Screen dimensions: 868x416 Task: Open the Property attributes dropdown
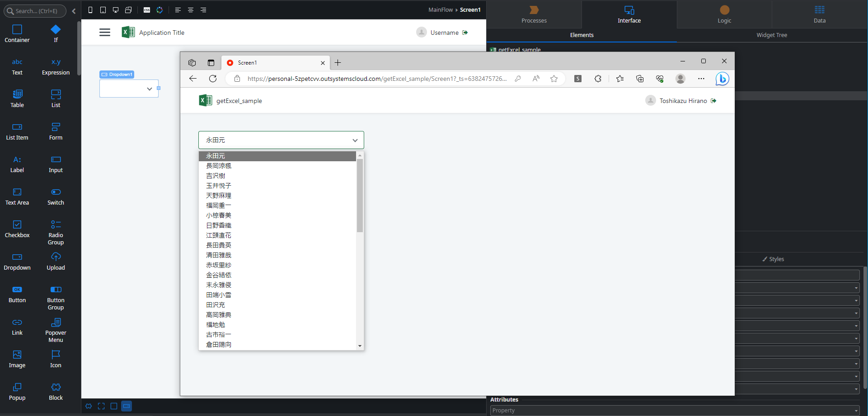click(675, 410)
